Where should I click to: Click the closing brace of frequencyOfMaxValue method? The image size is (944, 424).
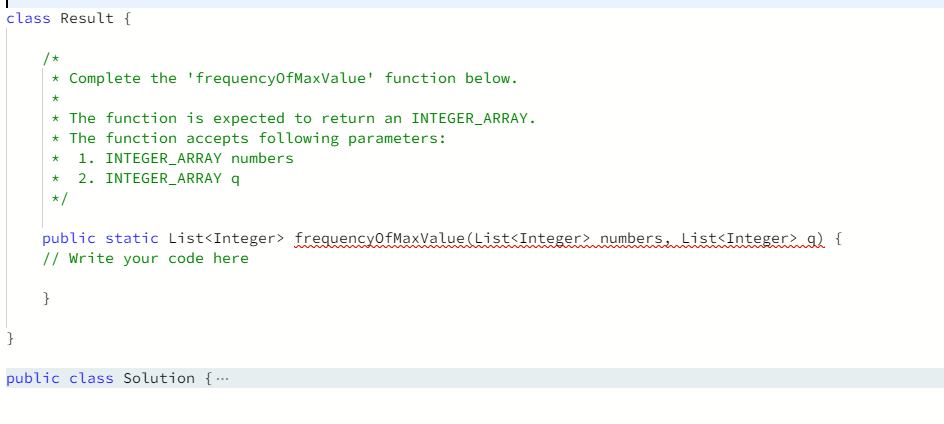pos(46,298)
